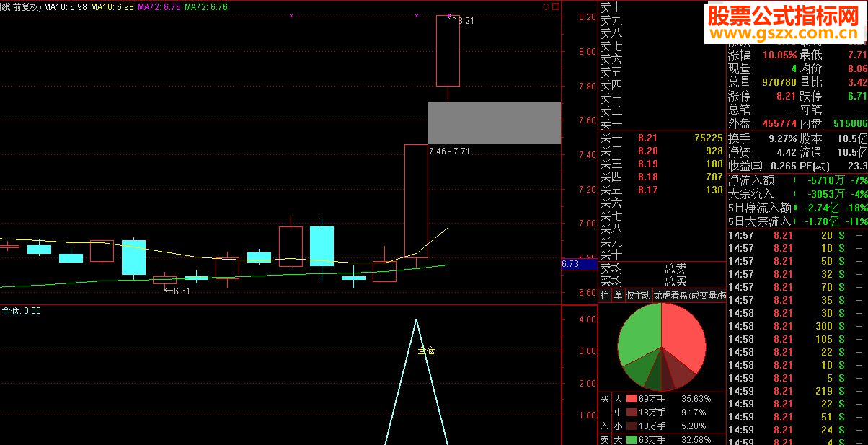The width and height of the screenshot is (868, 445).
Task: Click the 量比 value 3.42
Action: point(857,82)
